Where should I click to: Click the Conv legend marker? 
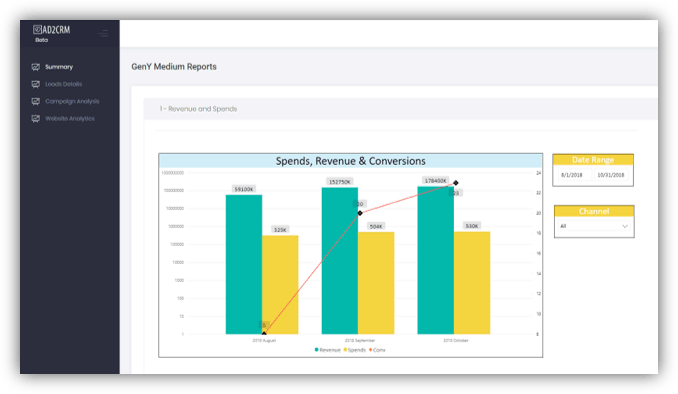(370, 350)
